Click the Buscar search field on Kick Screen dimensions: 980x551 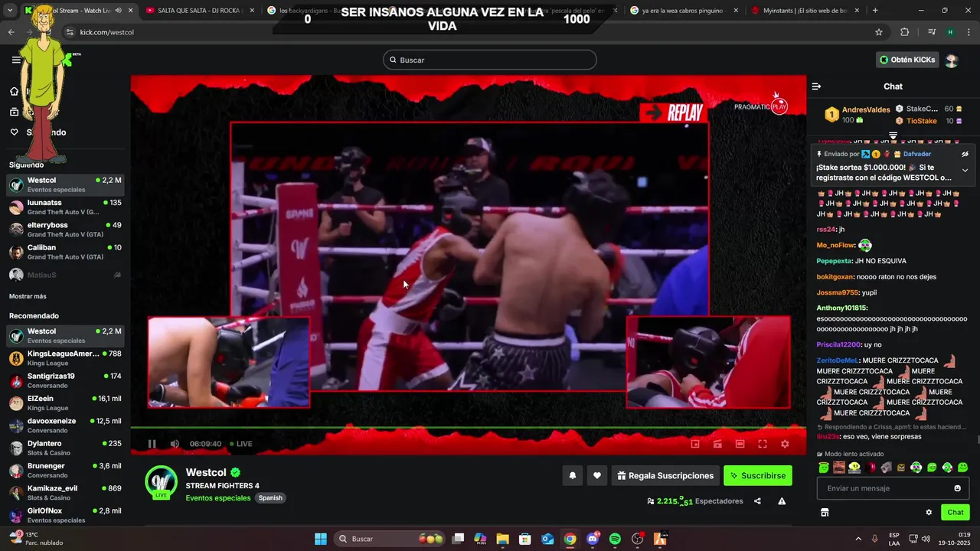490,60
